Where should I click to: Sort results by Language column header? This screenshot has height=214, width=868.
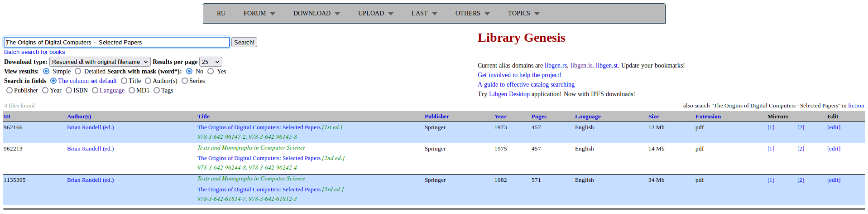click(x=588, y=117)
